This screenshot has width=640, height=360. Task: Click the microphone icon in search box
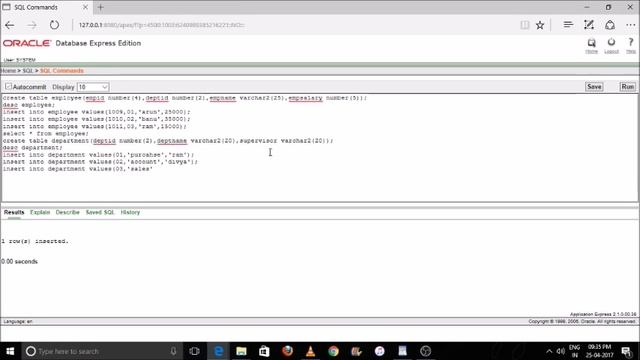point(173,351)
